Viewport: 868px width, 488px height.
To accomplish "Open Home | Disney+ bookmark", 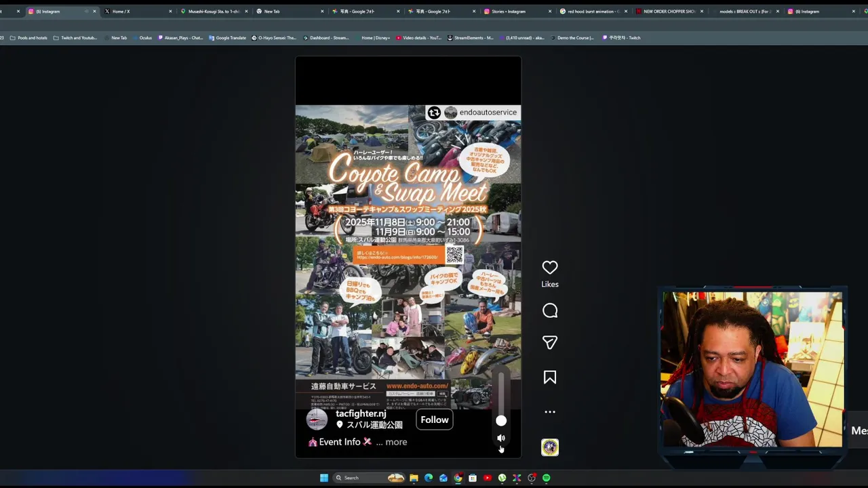I will pos(372,38).
